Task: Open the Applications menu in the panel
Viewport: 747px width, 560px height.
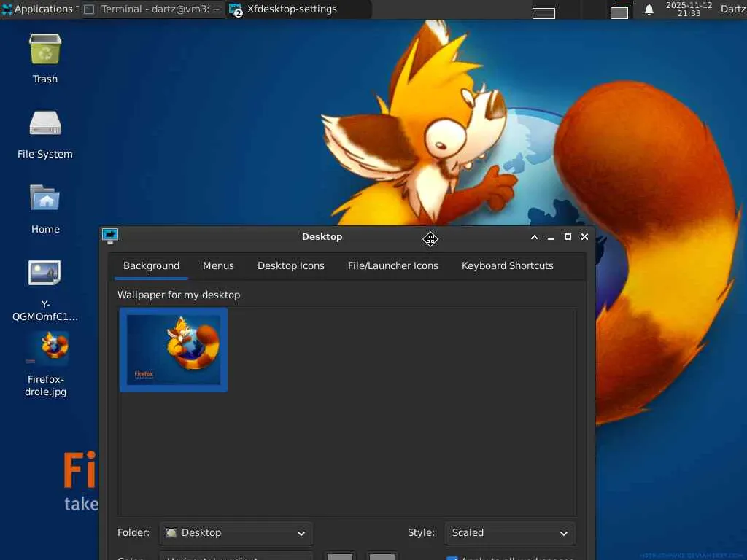Action: pos(39,9)
